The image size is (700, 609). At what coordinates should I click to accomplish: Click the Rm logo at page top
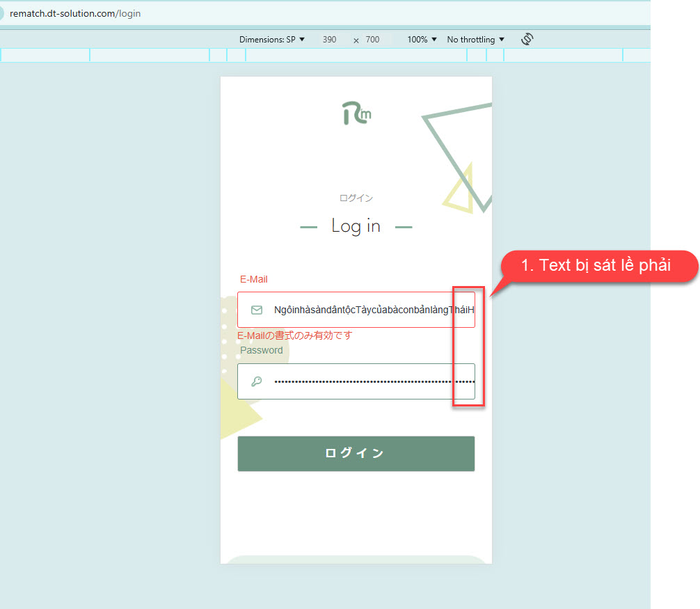(356, 113)
